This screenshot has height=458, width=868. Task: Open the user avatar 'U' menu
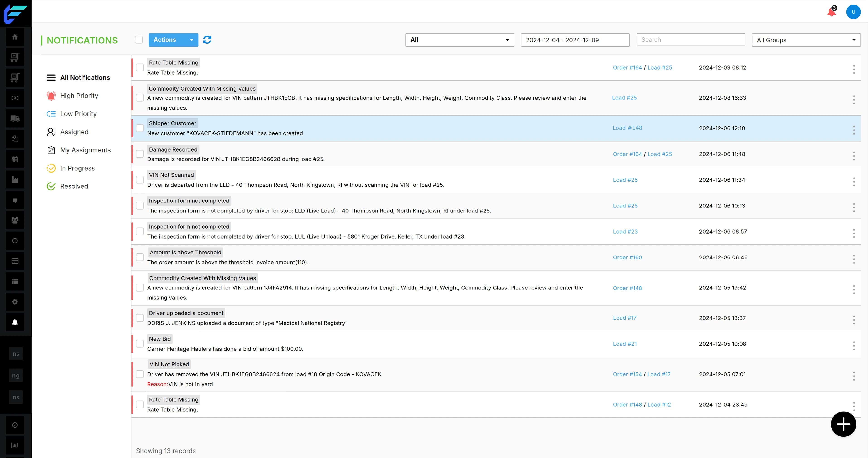(853, 12)
